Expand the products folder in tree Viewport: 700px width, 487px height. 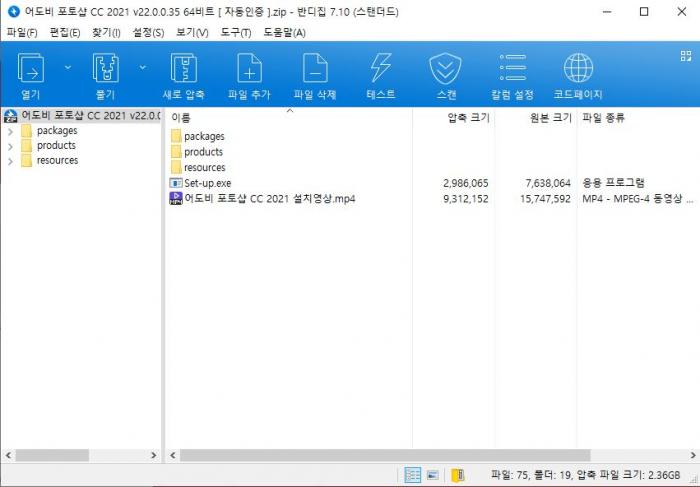click(11, 146)
